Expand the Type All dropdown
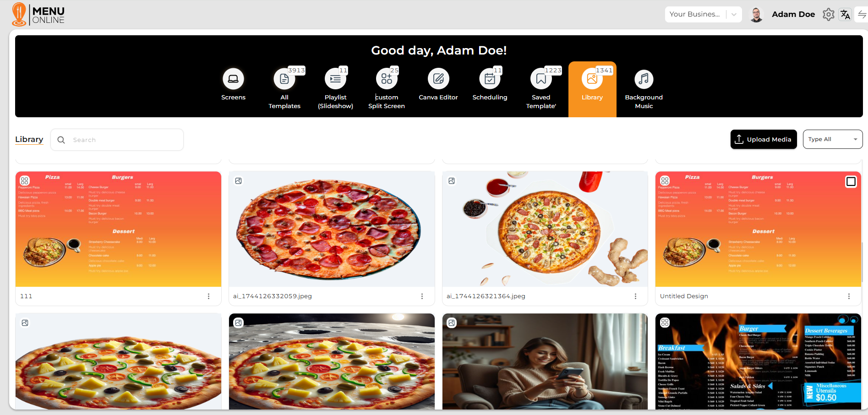 [x=833, y=139]
